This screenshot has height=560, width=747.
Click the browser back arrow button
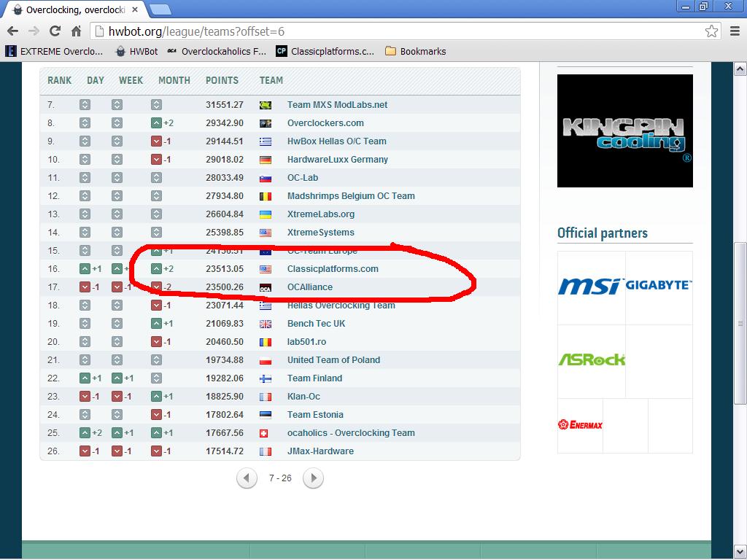[x=12, y=31]
